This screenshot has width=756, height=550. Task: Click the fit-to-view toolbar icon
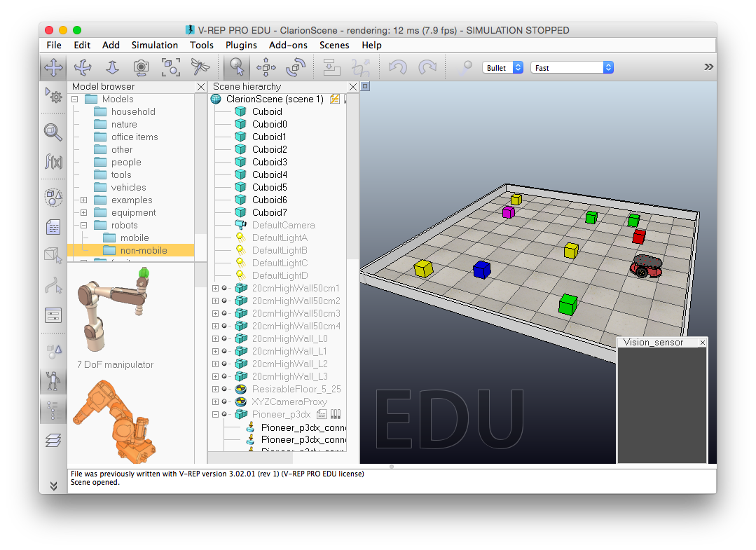(170, 68)
